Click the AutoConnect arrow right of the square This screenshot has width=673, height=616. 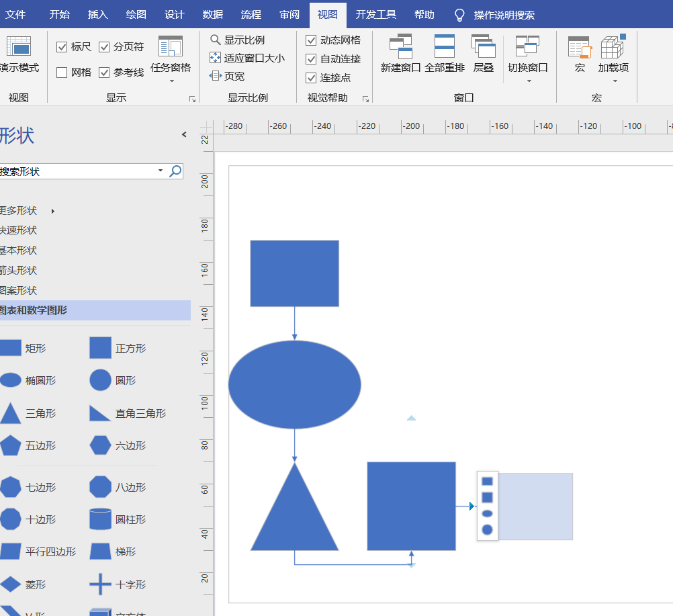(472, 506)
